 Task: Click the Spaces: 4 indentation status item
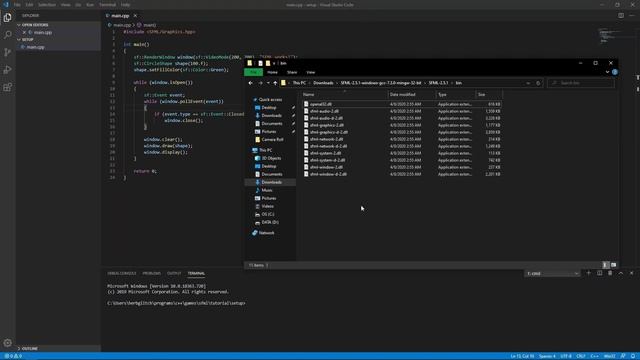point(547,356)
